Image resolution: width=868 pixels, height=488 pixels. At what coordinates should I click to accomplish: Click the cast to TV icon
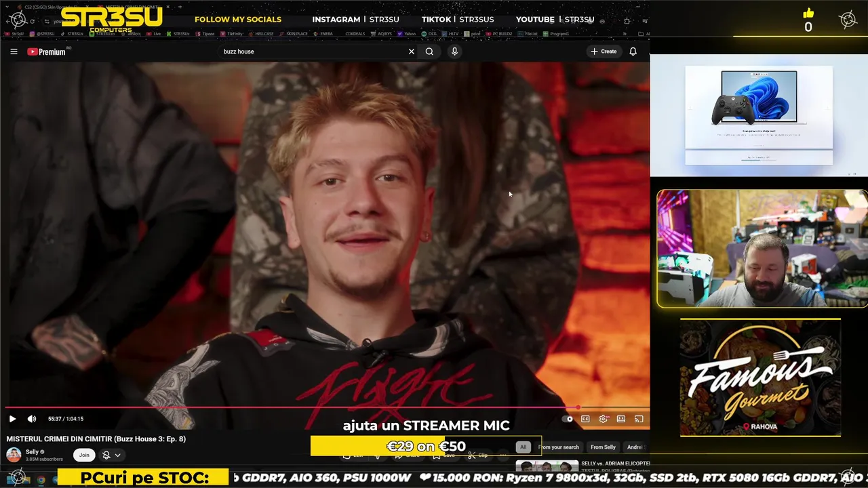pos(639,419)
